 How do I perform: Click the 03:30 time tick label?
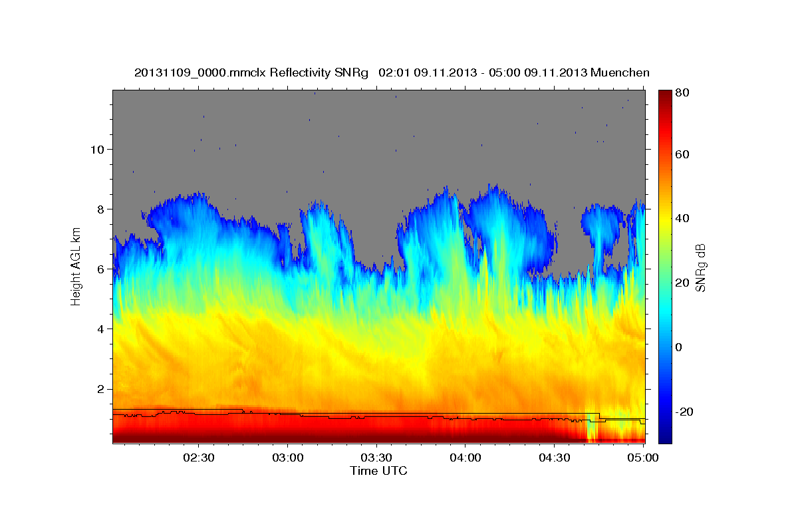pos(376,458)
